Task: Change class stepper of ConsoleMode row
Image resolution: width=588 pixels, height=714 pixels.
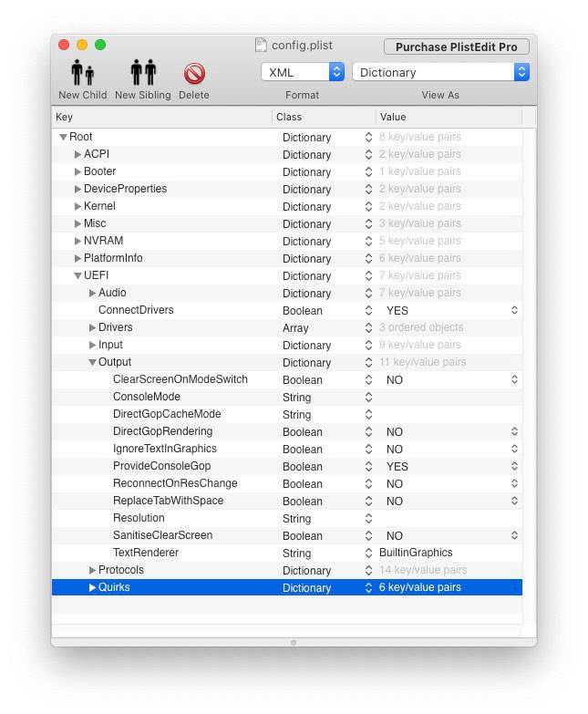Action: 368,397
